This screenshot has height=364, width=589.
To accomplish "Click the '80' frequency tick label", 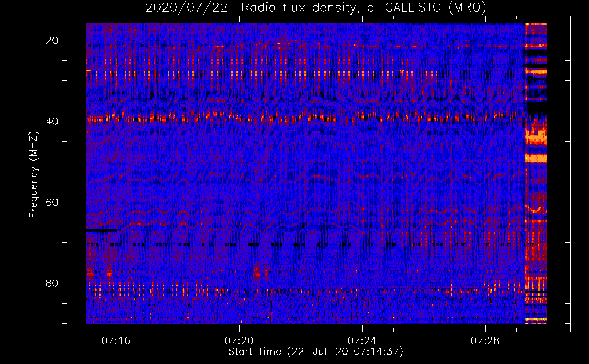I will pyautogui.click(x=52, y=283).
